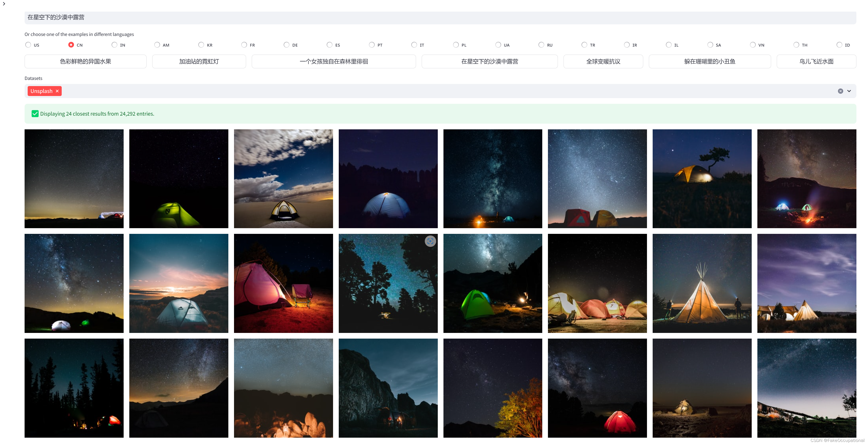868x445 pixels.
Task: Expand the collapsed sidebar chevron
Action: click(x=4, y=4)
